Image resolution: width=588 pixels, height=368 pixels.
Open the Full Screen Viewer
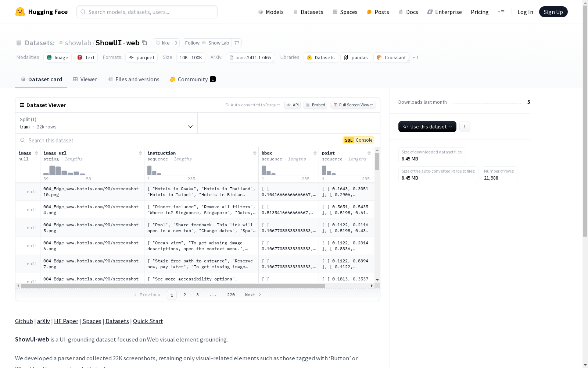click(353, 105)
